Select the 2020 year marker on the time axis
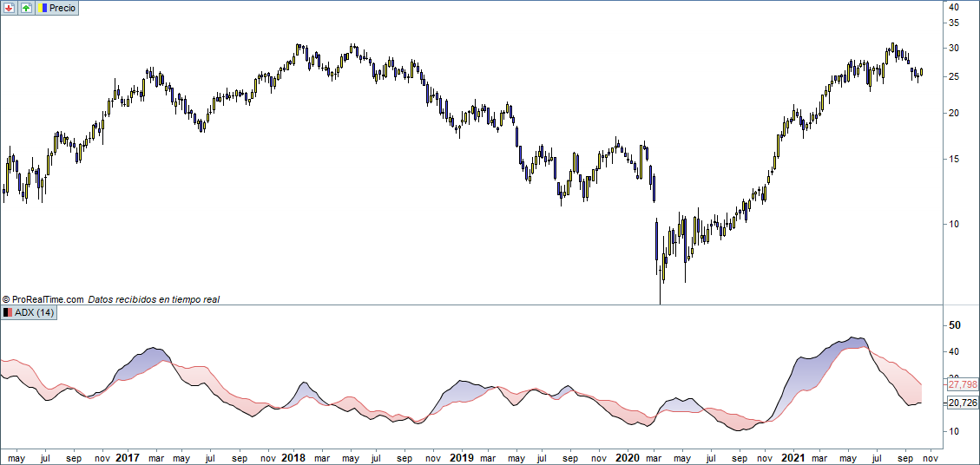Viewport: 980px width, 465px height. (x=627, y=456)
